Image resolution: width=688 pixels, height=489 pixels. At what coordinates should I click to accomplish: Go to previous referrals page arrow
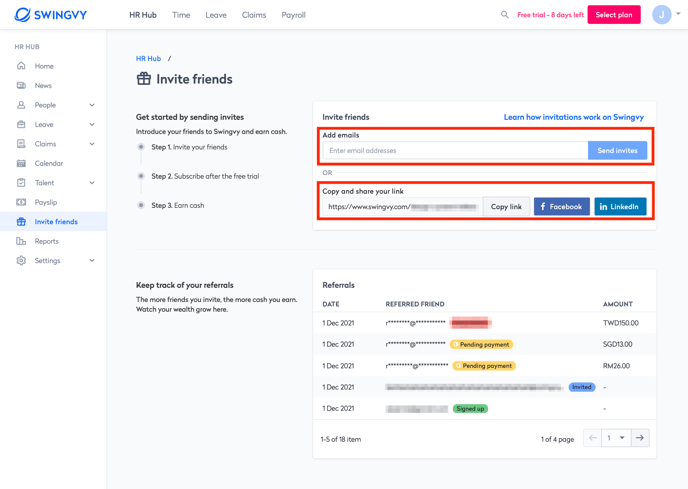pos(593,438)
